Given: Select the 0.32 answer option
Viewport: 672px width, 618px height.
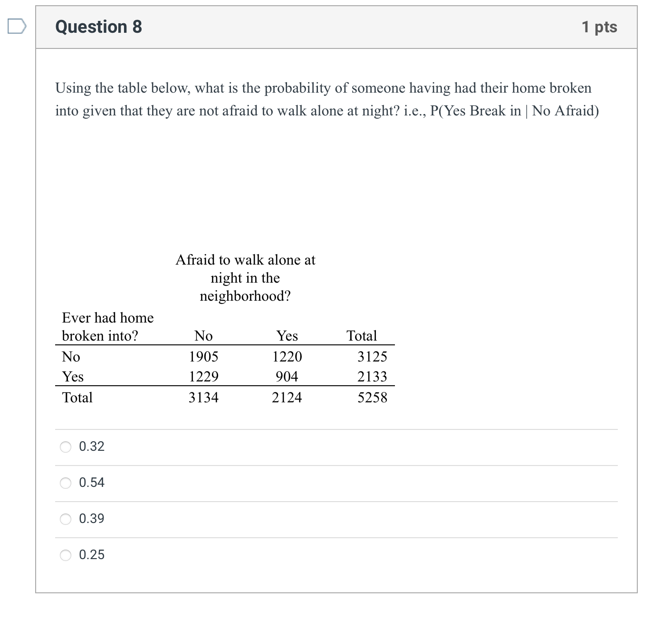Looking at the screenshot, I should (x=66, y=447).
